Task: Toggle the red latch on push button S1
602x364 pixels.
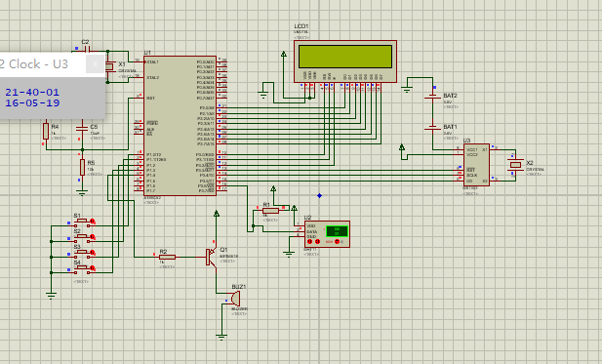Action: 93,222
